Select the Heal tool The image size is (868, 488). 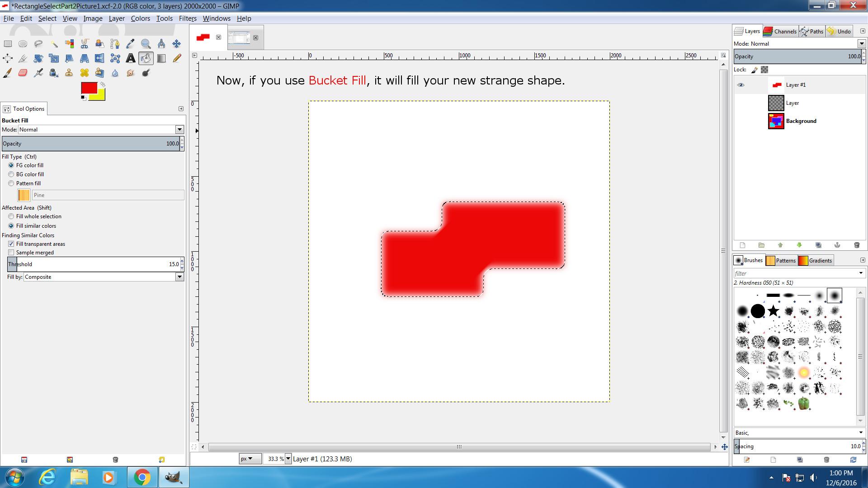[85, 73]
